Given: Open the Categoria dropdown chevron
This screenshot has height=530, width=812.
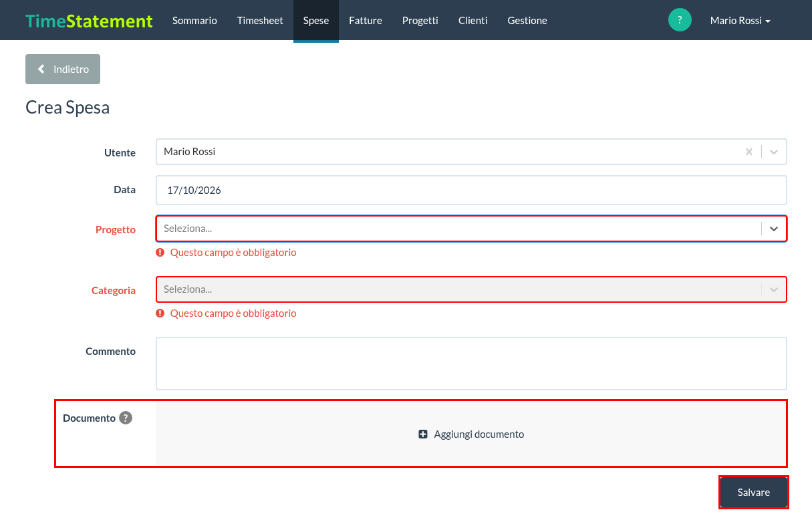Looking at the screenshot, I should [x=774, y=290].
